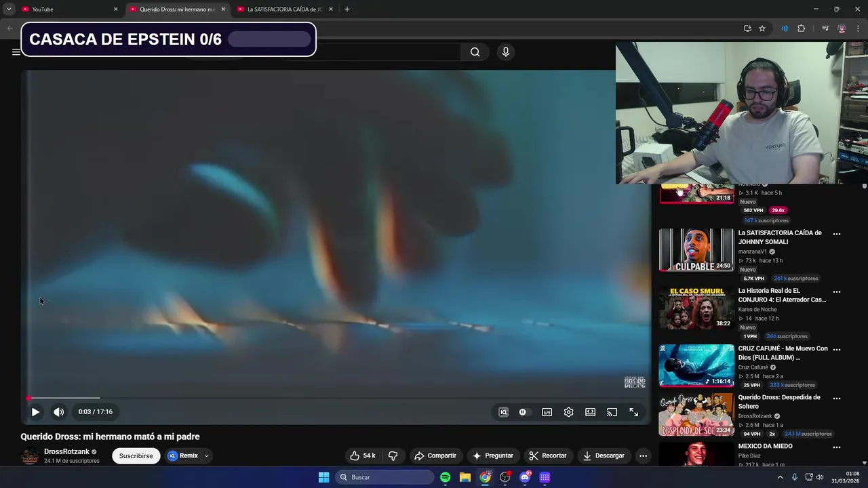Screen dimensions: 868x488
Task: Click the IQ extension icon in player controls
Action: pyautogui.click(x=503, y=412)
